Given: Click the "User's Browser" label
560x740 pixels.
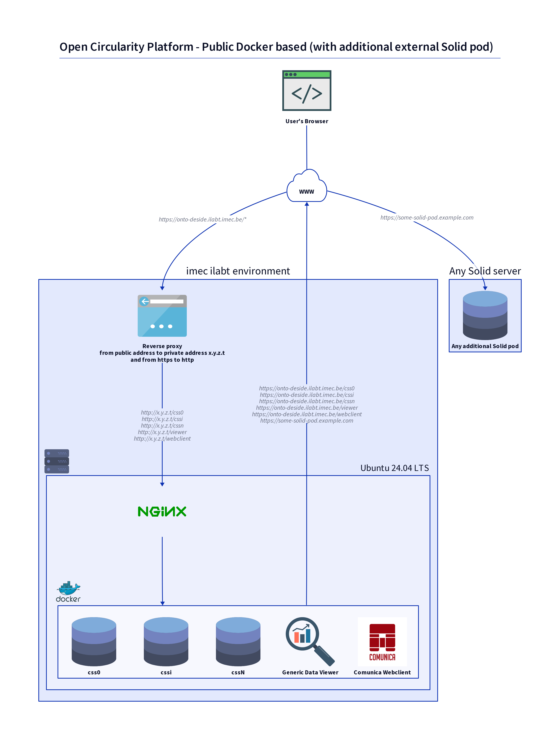Looking at the screenshot, I should pos(307,121).
